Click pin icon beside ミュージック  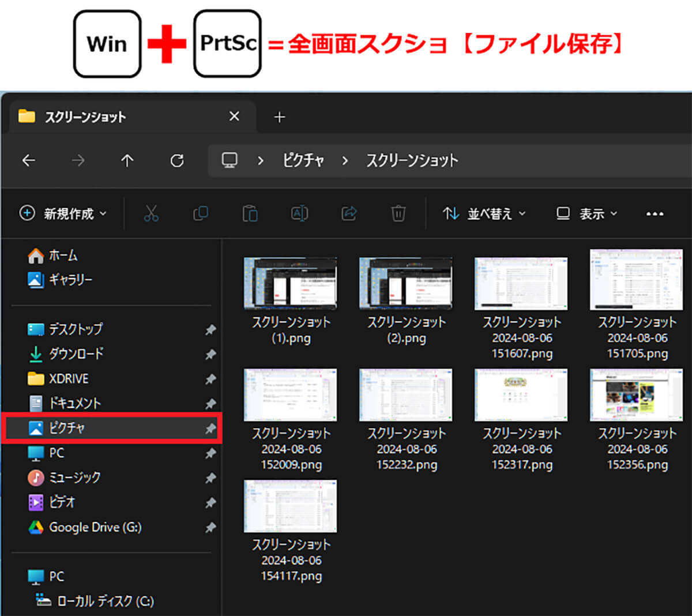tap(210, 478)
